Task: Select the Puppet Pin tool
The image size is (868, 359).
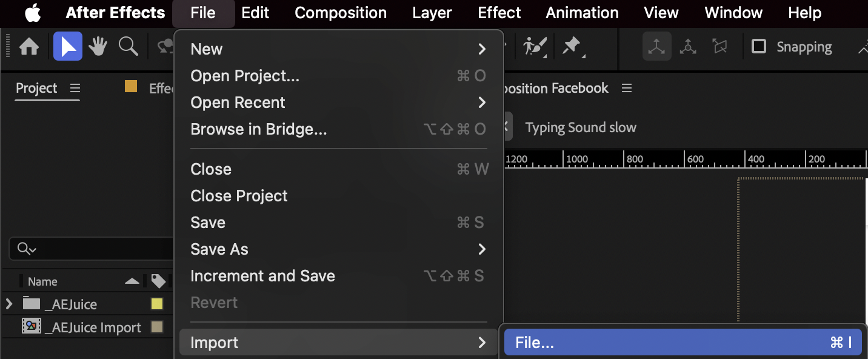Action: point(572,47)
